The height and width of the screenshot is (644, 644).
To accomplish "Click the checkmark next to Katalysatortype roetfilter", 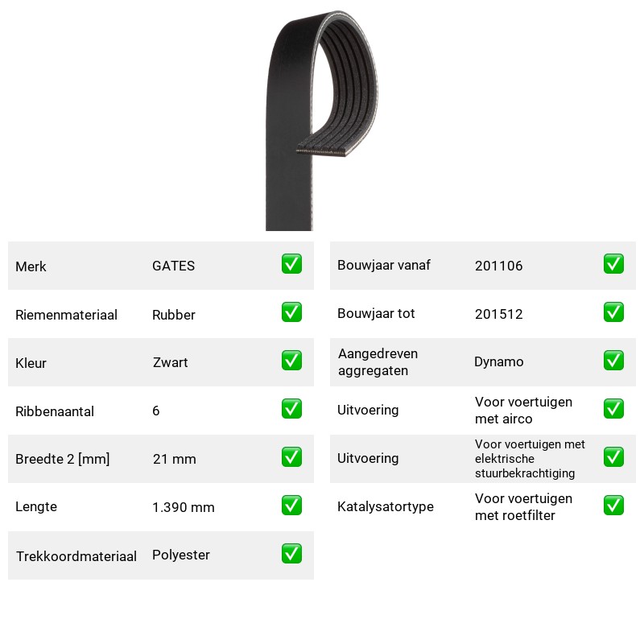I will [613, 506].
